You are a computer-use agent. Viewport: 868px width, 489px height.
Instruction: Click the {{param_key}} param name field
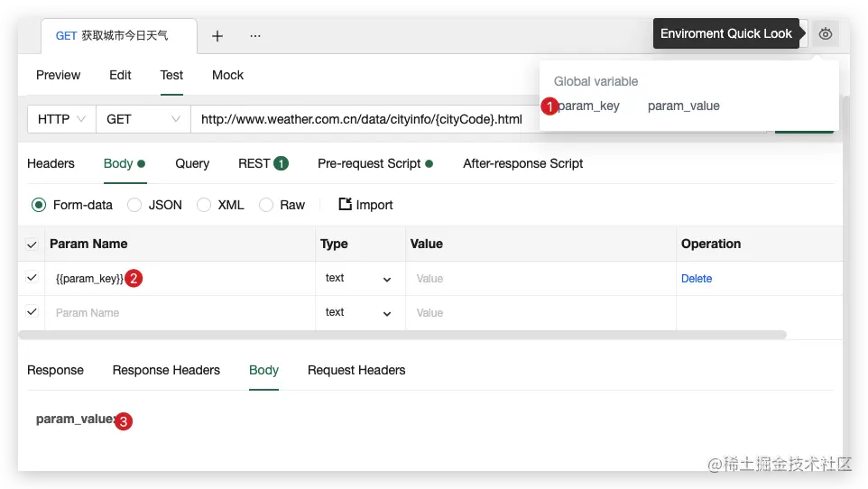click(x=180, y=279)
